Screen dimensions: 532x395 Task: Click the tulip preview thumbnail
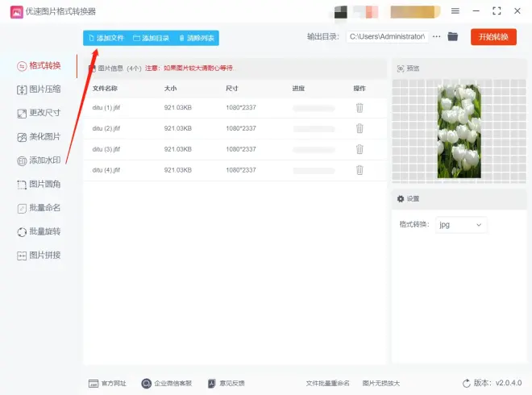click(458, 131)
